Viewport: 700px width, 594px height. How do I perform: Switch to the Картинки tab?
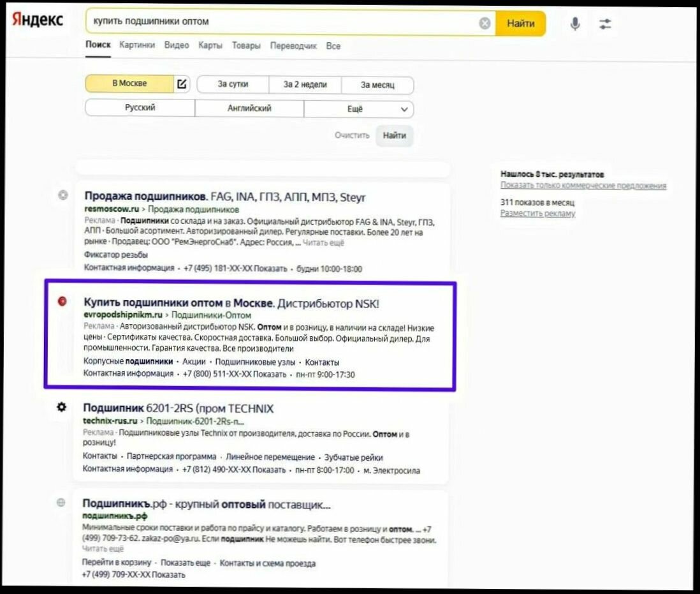(137, 45)
